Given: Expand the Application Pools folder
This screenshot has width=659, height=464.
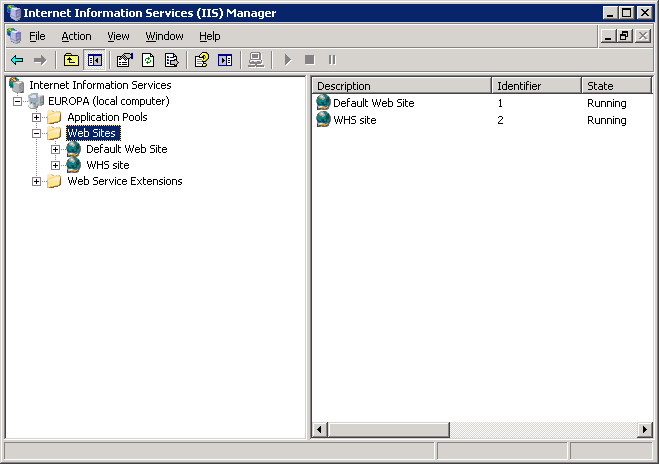Looking at the screenshot, I should 37,117.
